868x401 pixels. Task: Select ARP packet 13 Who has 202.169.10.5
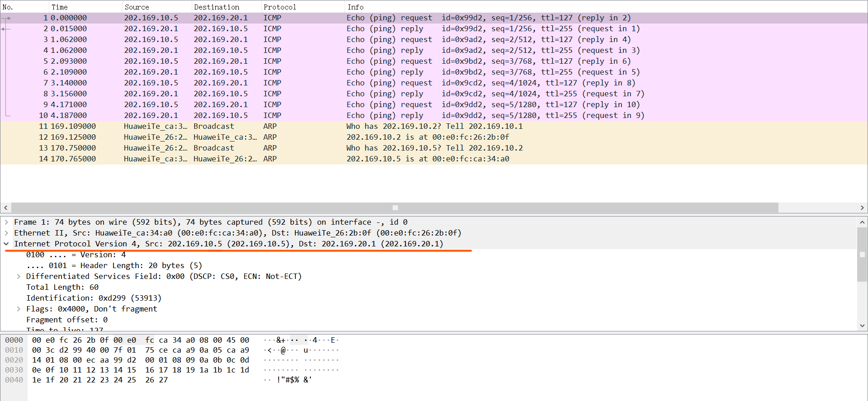tap(434, 148)
